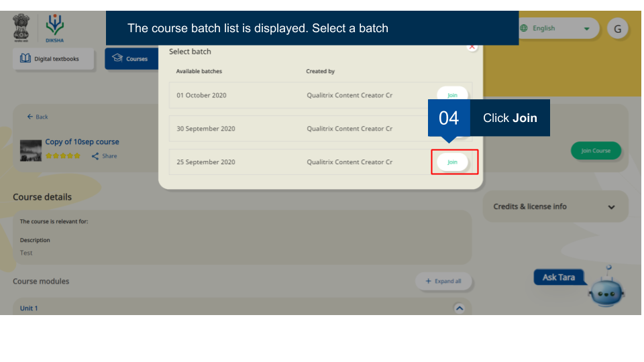
Task: Click Expand all course modules
Action: pyautogui.click(x=443, y=281)
